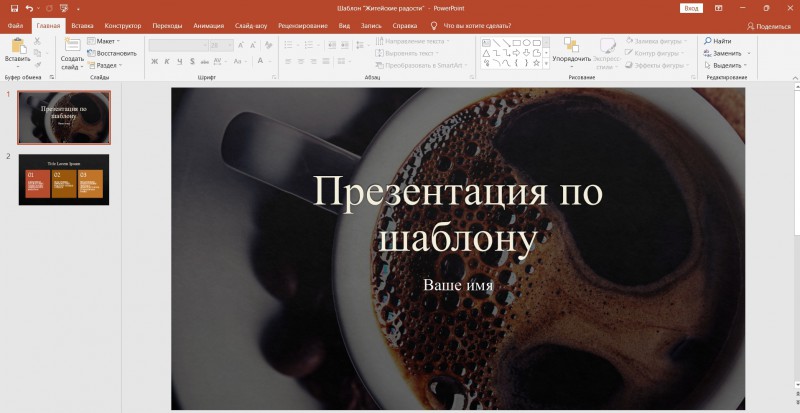
Task: Open the Выделить select dropdown
Action: [x=726, y=65]
